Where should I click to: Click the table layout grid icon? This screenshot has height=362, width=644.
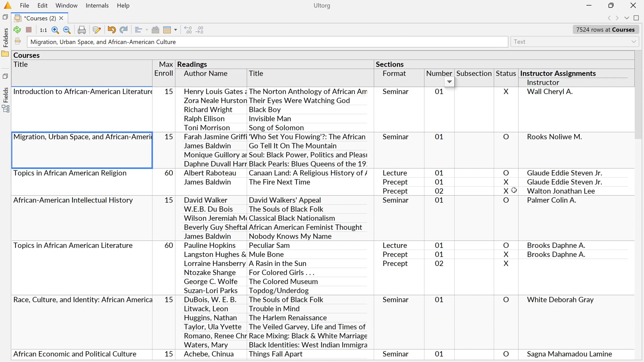167,30
